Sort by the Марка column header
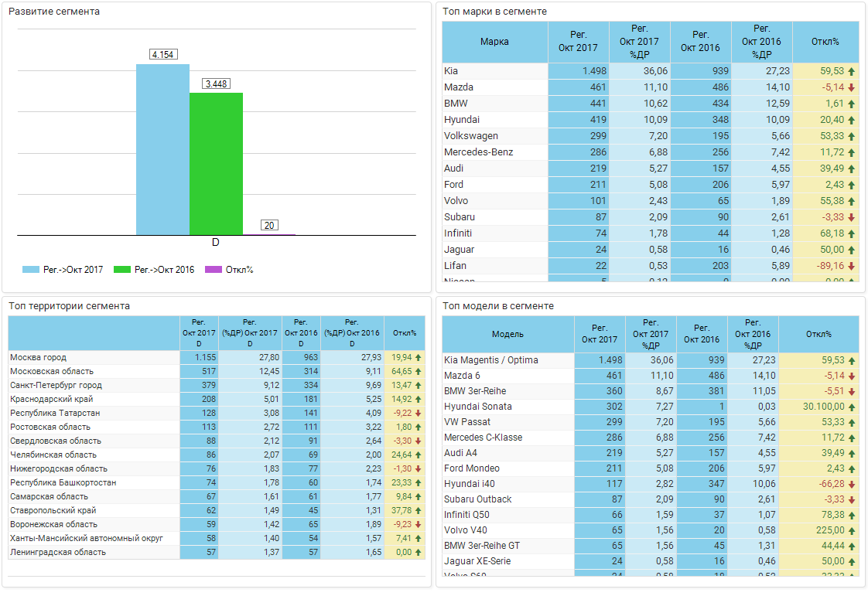 (494, 42)
